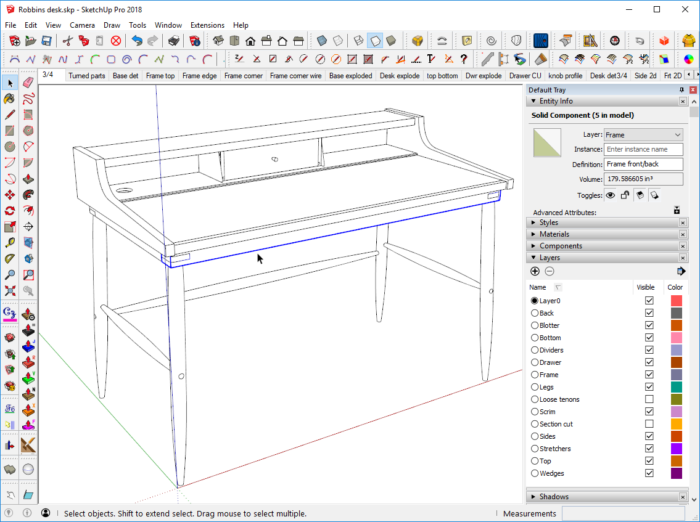Screen dimensions: 700x522
Task: Cut selection with scissors icon
Action: (x=67, y=41)
